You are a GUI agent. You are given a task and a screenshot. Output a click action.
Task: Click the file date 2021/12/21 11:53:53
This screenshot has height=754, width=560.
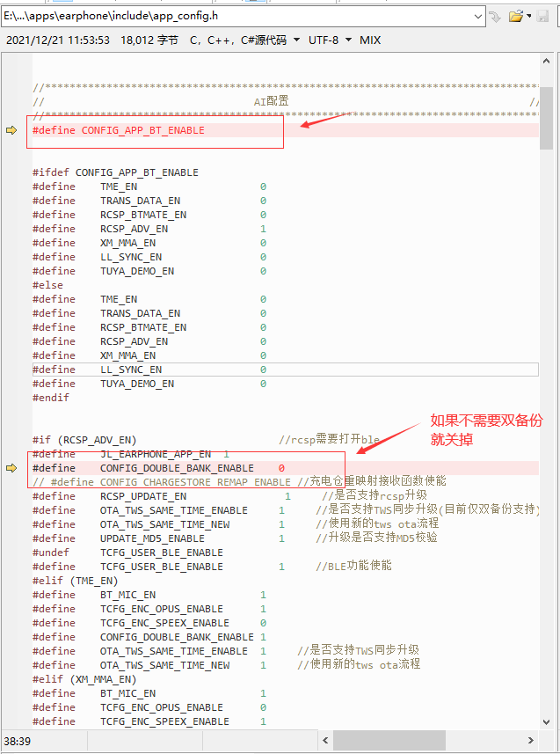[x=58, y=40]
